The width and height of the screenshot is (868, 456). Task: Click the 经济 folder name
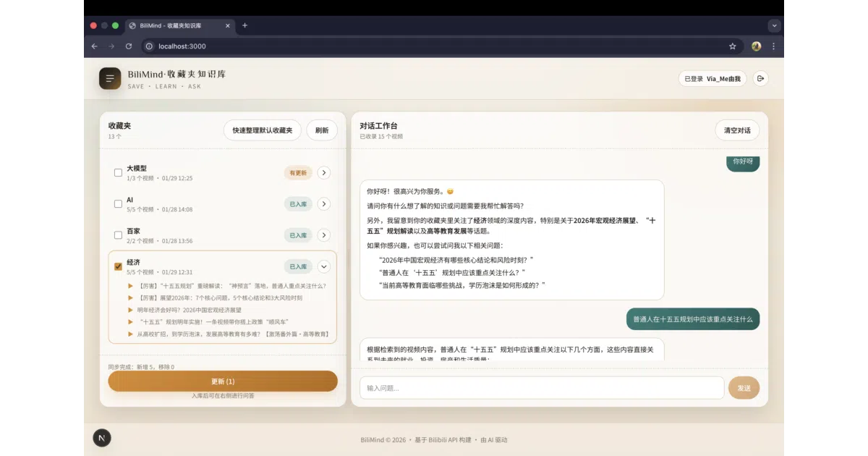(133, 262)
